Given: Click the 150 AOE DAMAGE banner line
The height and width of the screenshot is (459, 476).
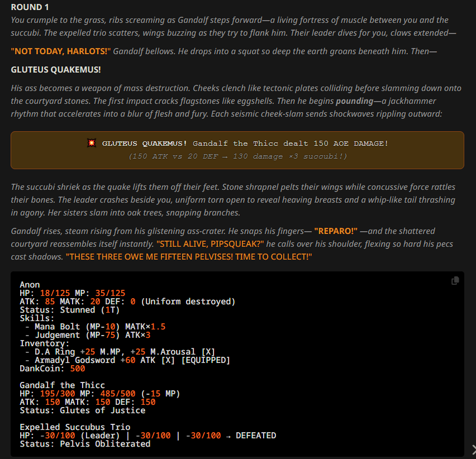Looking at the screenshot, I should pyautogui.click(x=245, y=143).
